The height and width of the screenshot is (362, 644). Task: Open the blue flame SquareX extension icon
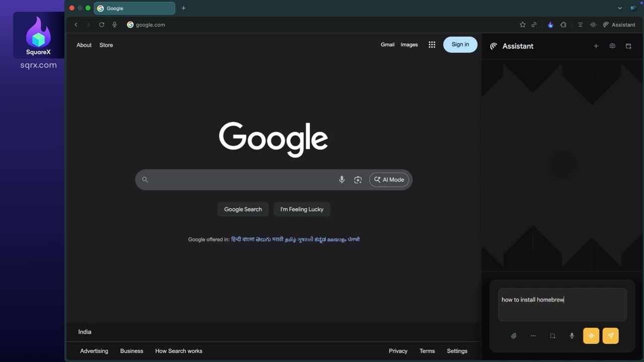pos(550,25)
